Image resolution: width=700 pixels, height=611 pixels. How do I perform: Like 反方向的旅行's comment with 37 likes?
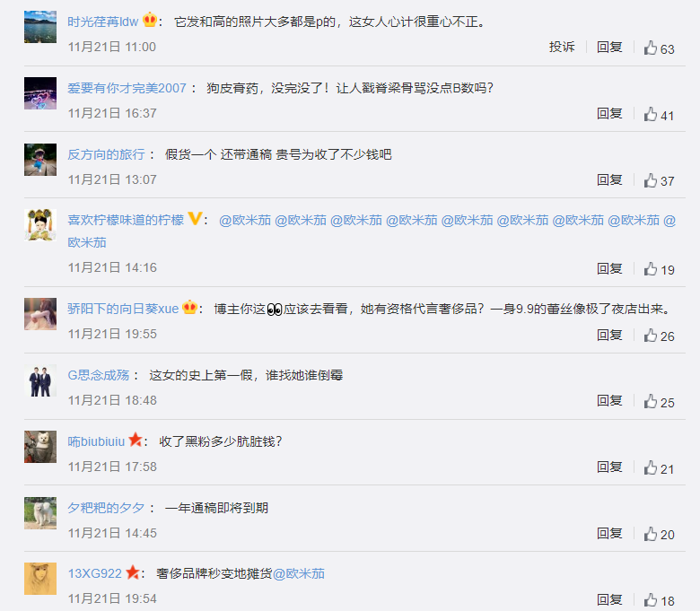tap(651, 180)
